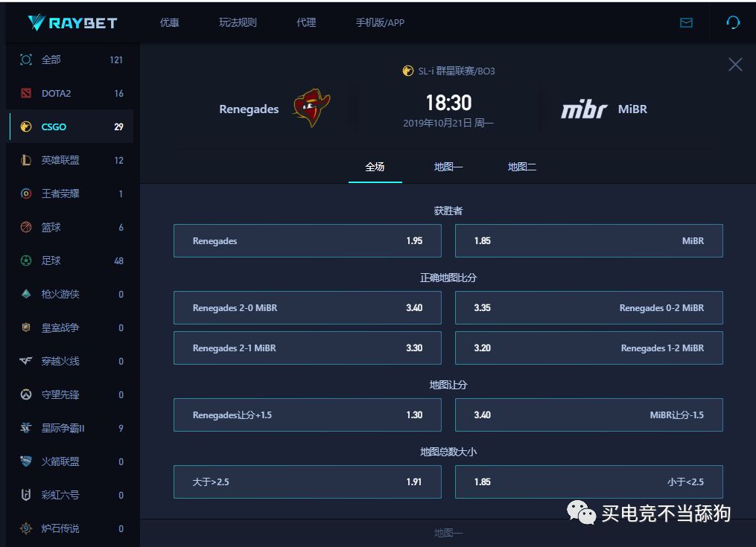
Task: Select Renegades 1-2 MiBR odds
Action: pyautogui.click(x=588, y=348)
